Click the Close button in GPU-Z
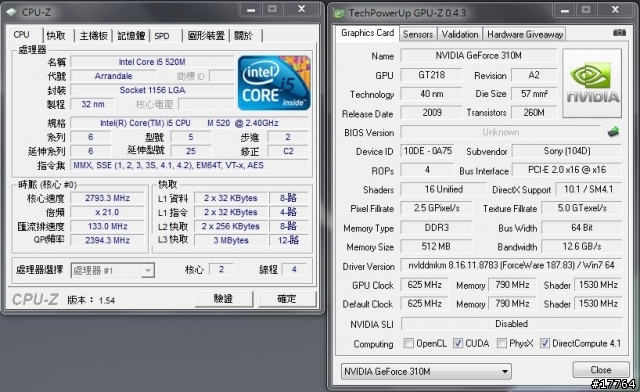Screen dimensions: 640x392 click(601, 370)
